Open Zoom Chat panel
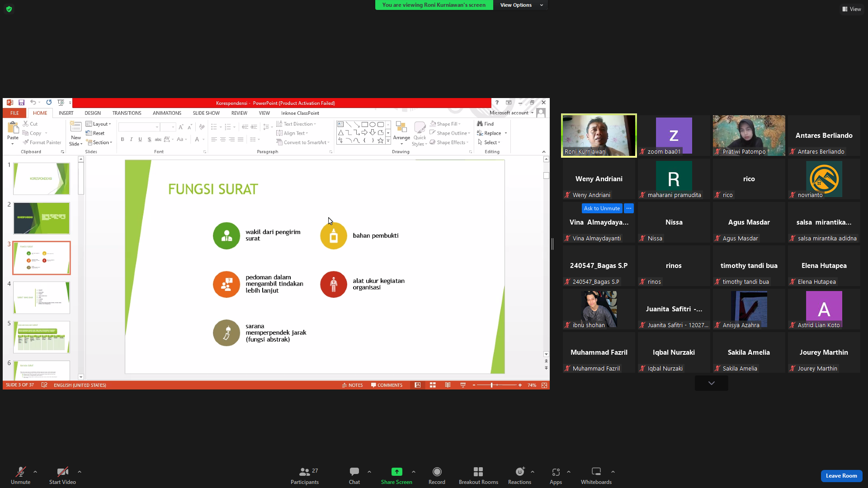Image resolution: width=868 pixels, height=488 pixels. click(x=354, y=476)
